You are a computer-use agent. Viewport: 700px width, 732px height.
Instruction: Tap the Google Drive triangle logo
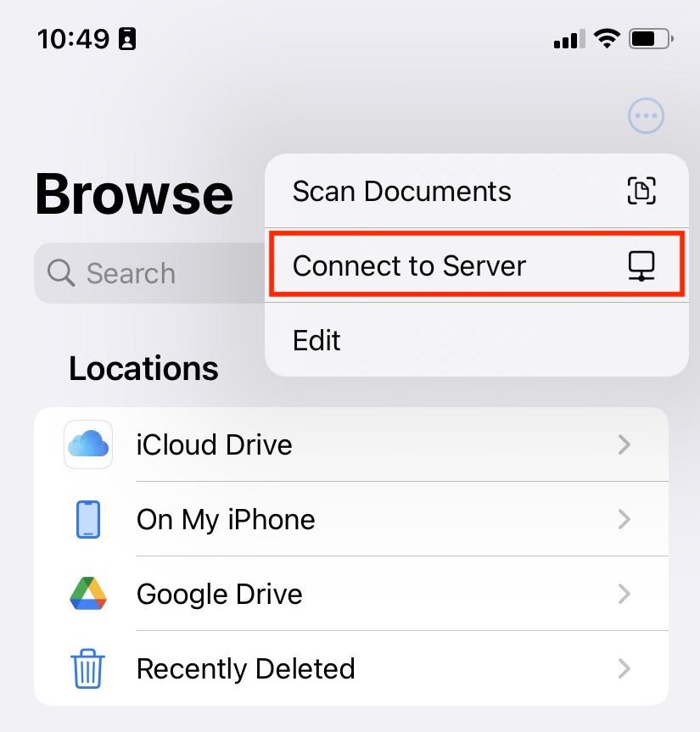pyautogui.click(x=88, y=594)
